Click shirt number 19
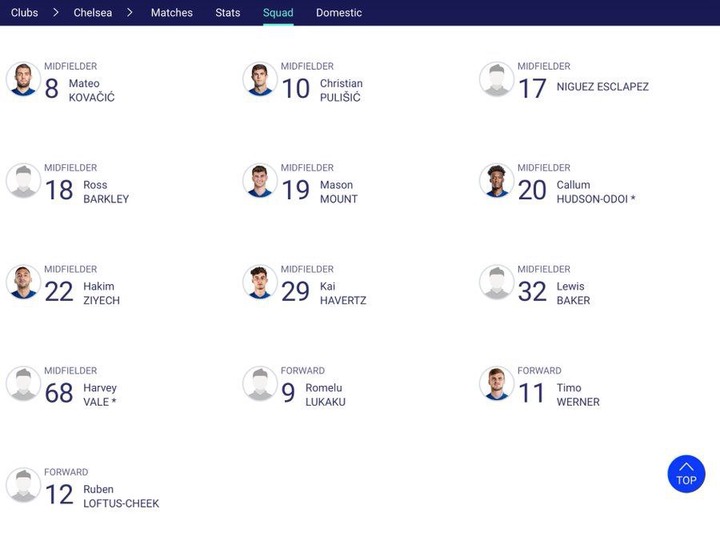 296,190
